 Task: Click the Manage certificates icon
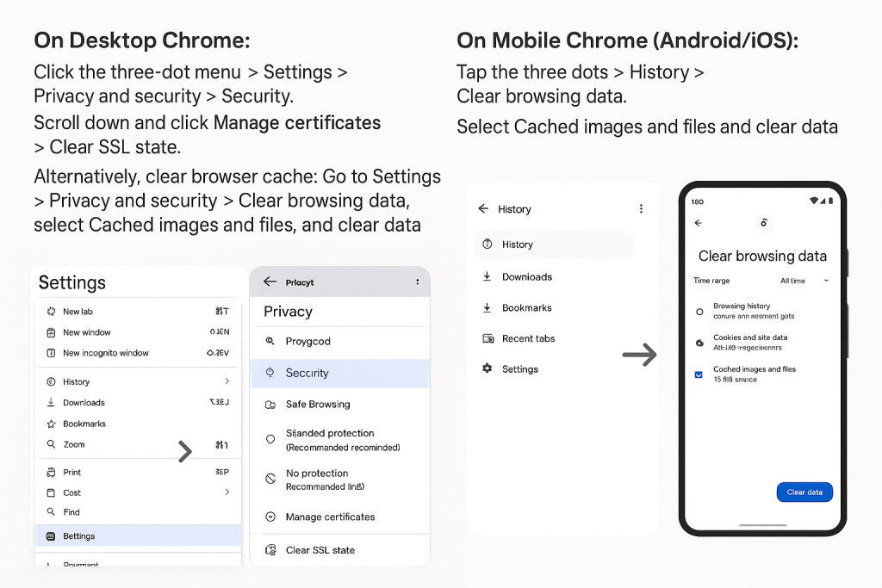(x=270, y=517)
